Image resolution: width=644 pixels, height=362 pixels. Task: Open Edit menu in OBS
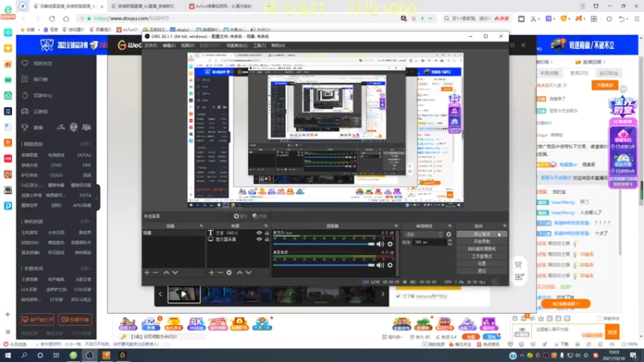pos(169,46)
